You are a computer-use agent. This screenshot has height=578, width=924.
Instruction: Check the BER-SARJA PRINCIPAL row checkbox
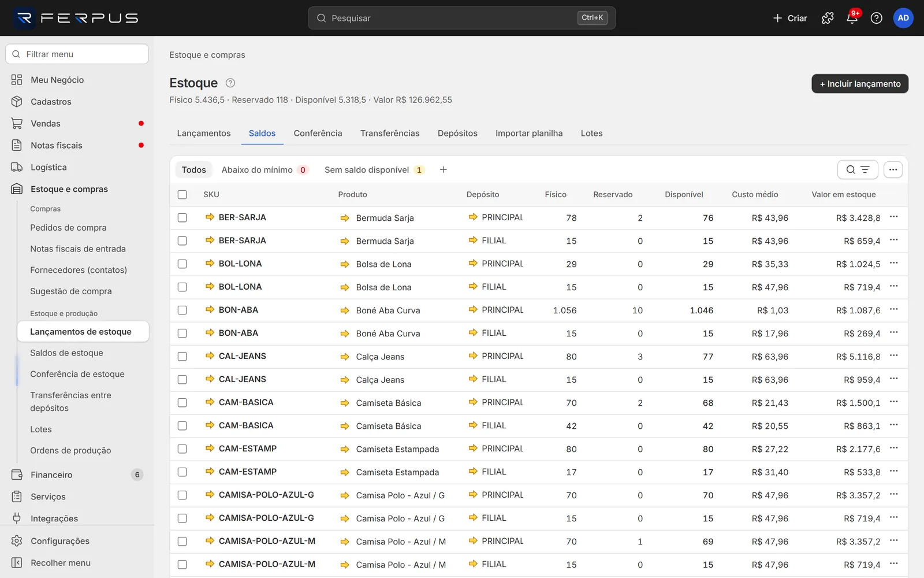point(182,218)
